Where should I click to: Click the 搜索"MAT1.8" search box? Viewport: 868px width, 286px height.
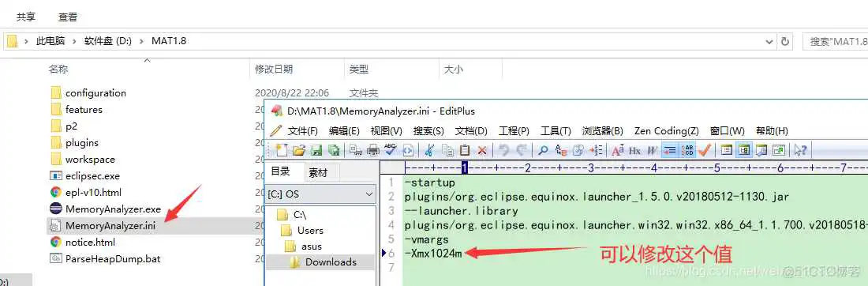(835, 42)
